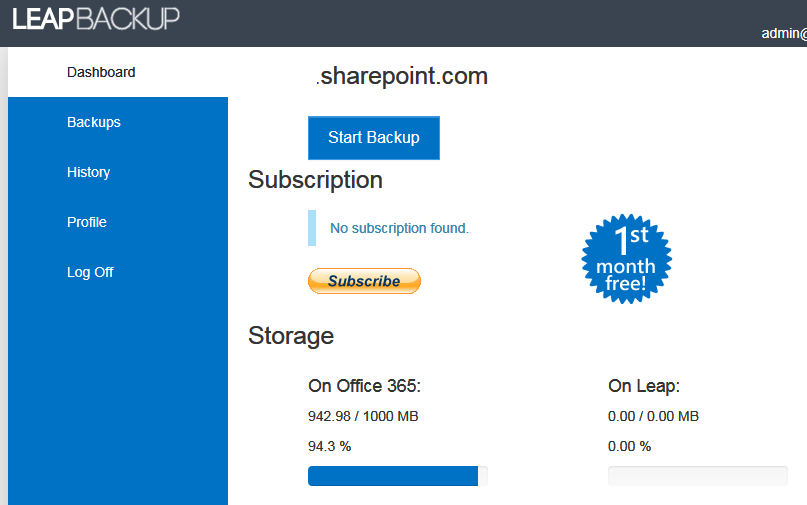Open the Dashboard menu item
Screen dimensions: 807x505
101,72
